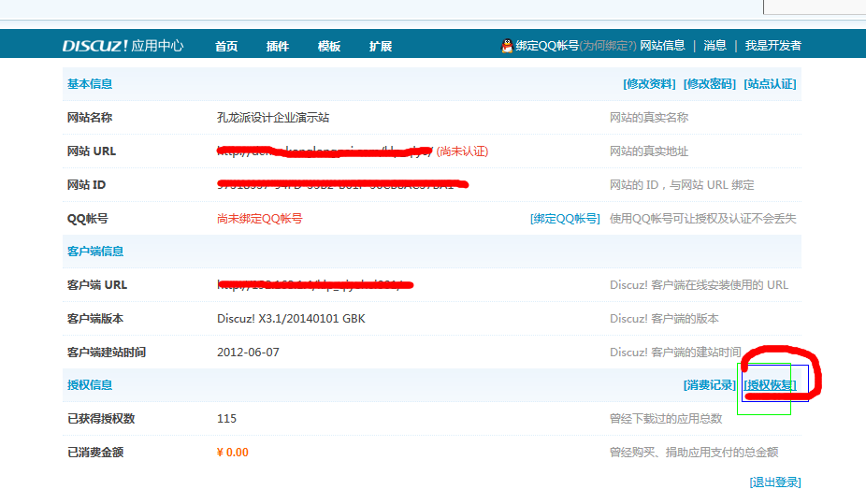This screenshot has height=504, width=866.
Task: Click description Discuz! 客户端的建站时间
Action: [x=675, y=353]
